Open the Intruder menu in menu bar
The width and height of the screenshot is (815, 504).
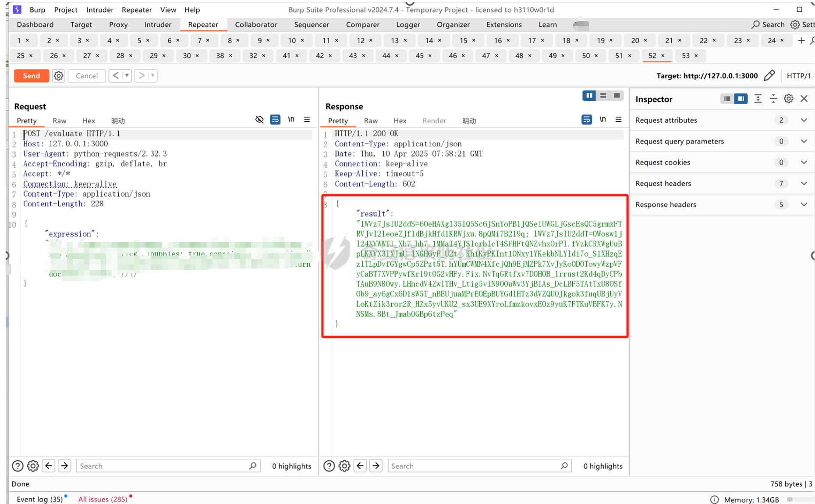coord(100,10)
